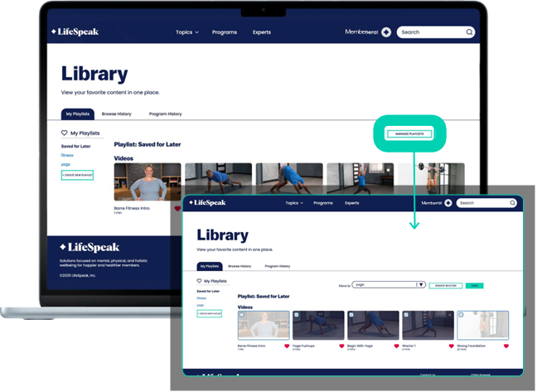Toggle the Strong Foundation heart icon
The image size is (537, 392).
coord(507,346)
